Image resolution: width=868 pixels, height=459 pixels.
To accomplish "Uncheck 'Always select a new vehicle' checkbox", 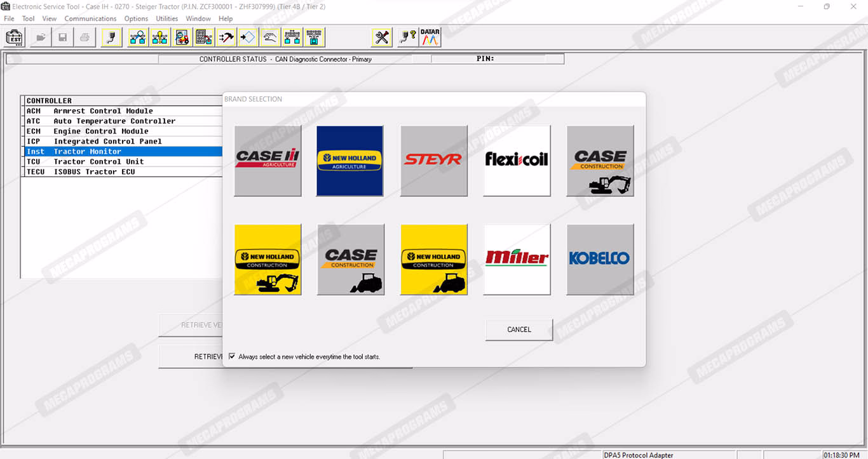I will click(232, 357).
